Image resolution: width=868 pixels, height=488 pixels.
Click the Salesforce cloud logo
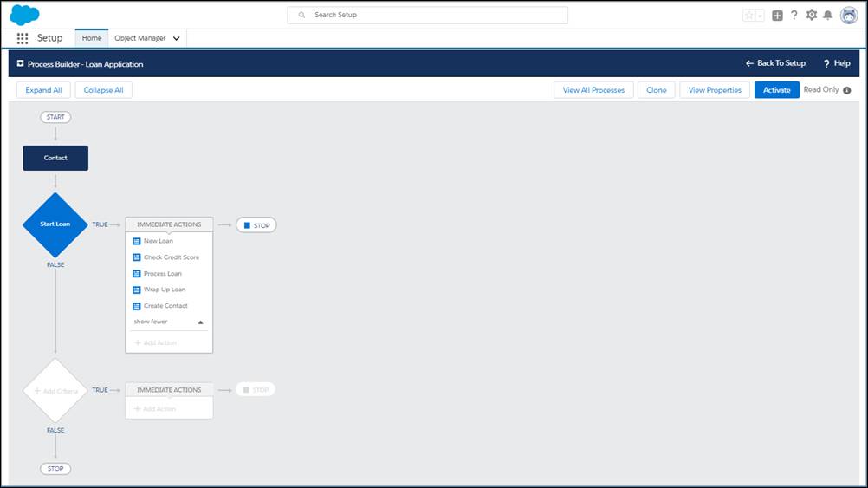click(x=24, y=15)
